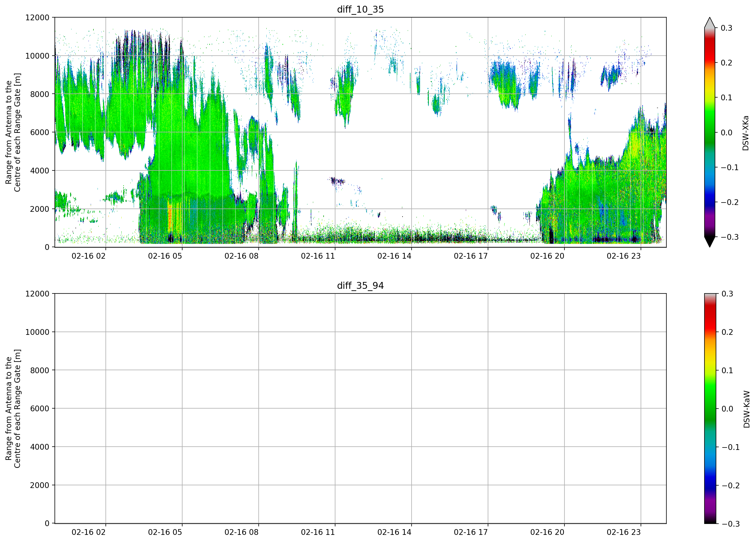Click the 02-16 14 tick label on top plot
Image resolution: width=756 pixels, height=542 pixels.
394,256
